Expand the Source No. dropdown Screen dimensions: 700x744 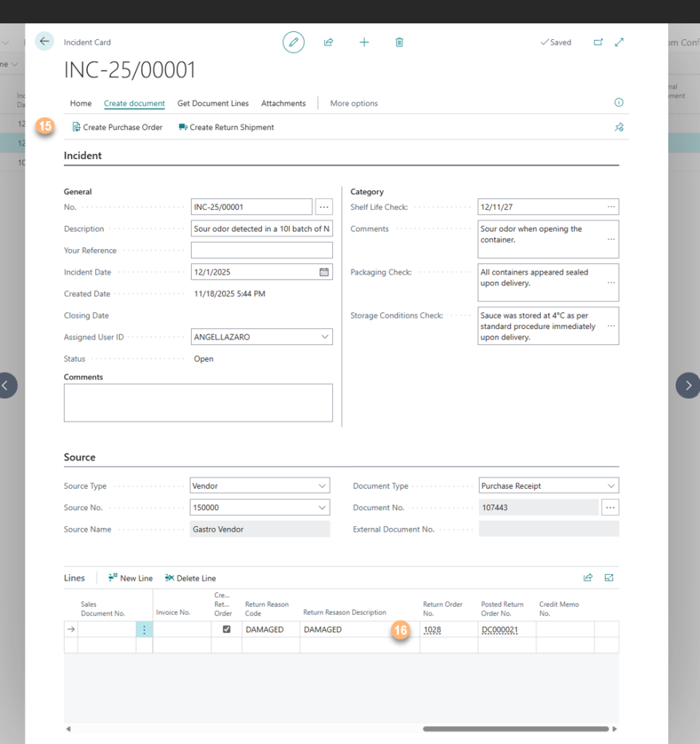322,507
